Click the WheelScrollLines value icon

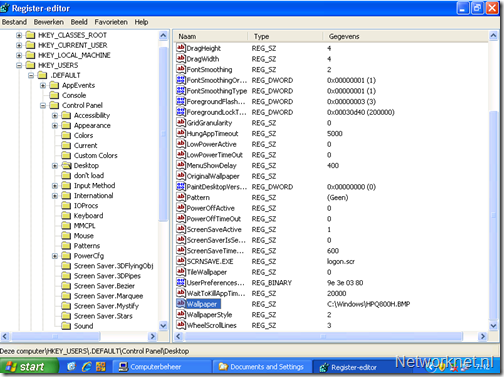180,325
